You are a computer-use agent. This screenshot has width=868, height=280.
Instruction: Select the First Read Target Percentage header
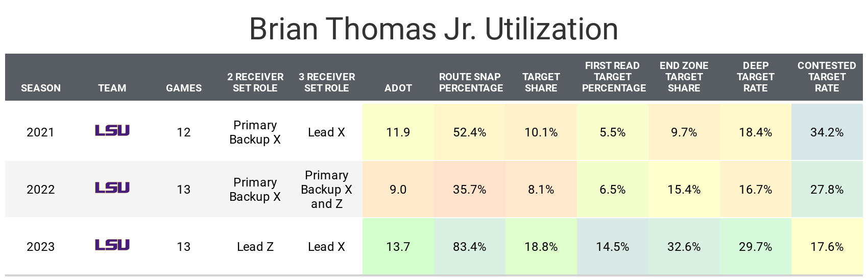[613, 77]
